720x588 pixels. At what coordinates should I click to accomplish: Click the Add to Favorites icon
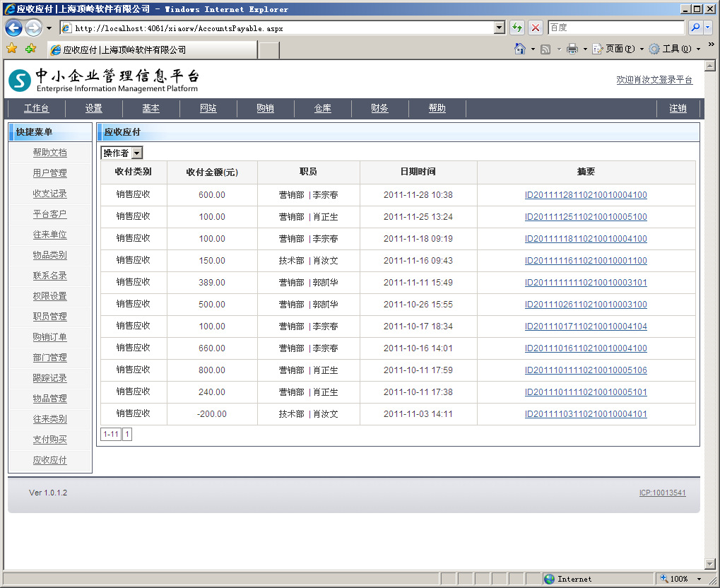(x=30, y=49)
